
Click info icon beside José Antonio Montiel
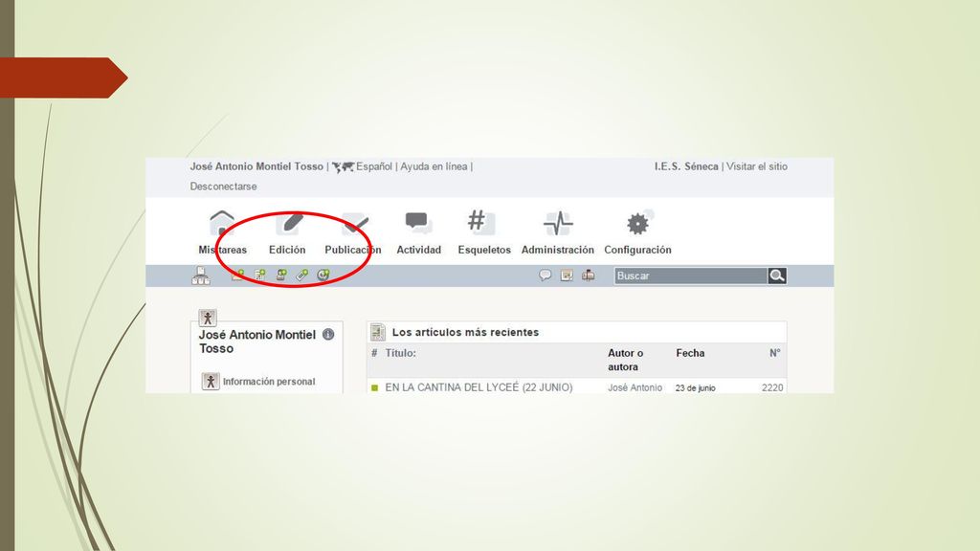(x=328, y=334)
